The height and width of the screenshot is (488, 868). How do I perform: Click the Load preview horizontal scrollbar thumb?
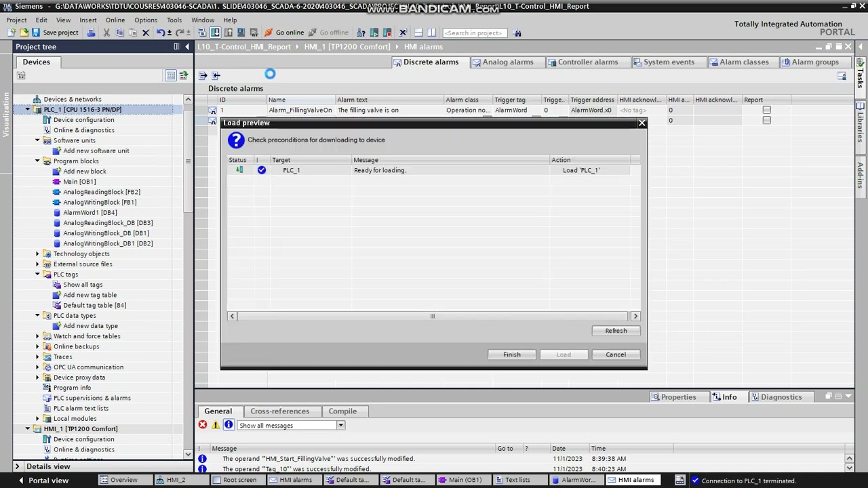[432, 316]
